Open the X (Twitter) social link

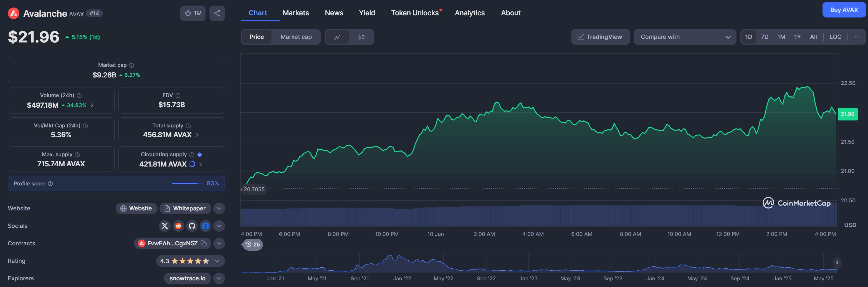click(x=165, y=226)
